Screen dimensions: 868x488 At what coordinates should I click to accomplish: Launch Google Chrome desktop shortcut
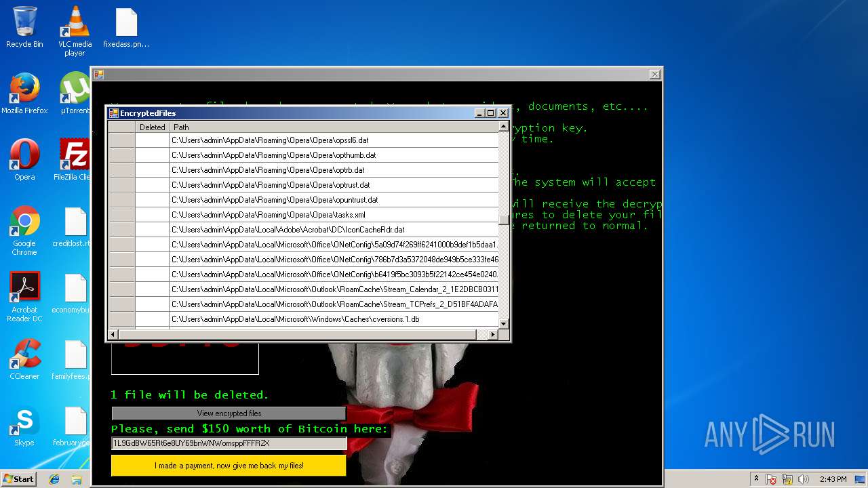24,230
